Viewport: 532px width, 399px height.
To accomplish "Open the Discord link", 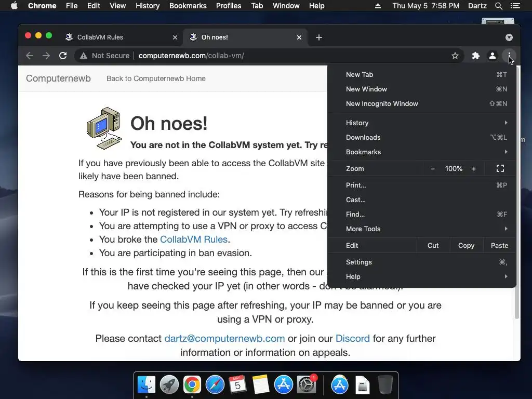I will click(353, 339).
